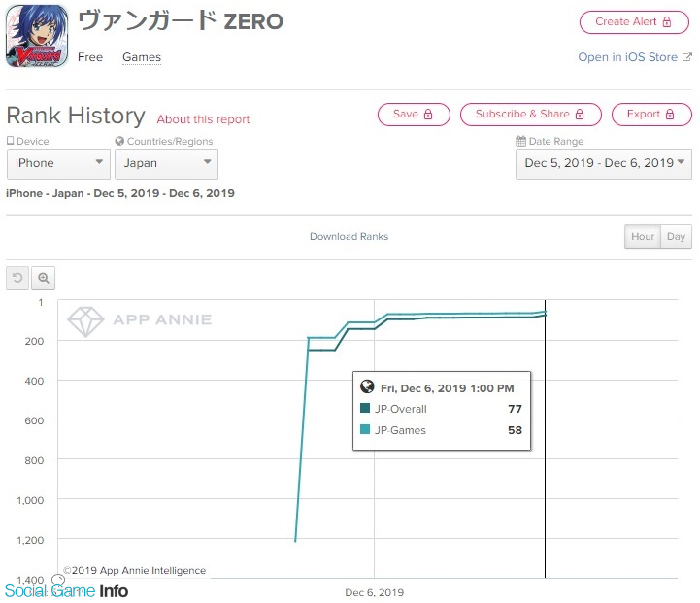
Task: Click the Export button
Action: (651, 115)
